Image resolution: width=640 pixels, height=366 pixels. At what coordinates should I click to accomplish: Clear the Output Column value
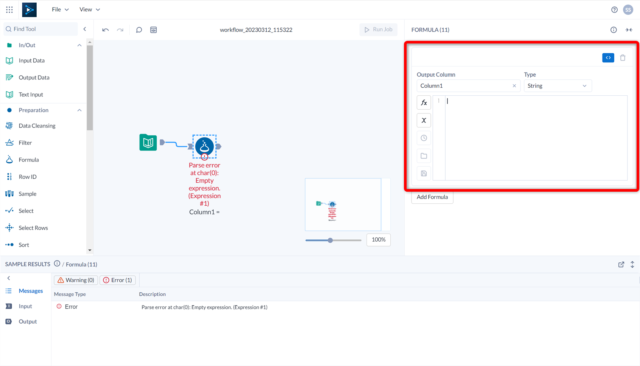click(514, 86)
